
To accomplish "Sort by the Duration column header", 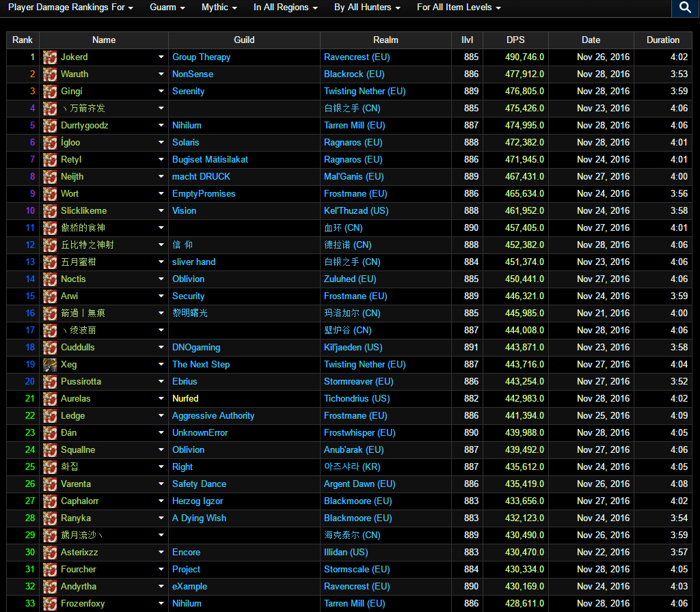I will pyautogui.click(x=663, y=40).
